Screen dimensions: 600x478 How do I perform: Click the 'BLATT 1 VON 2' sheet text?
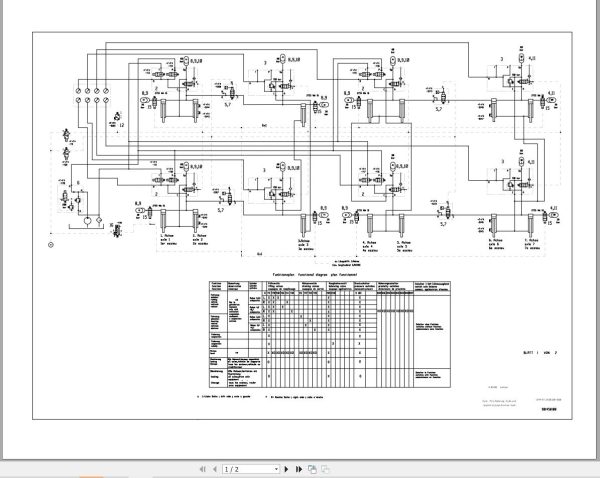click(540, 353)
